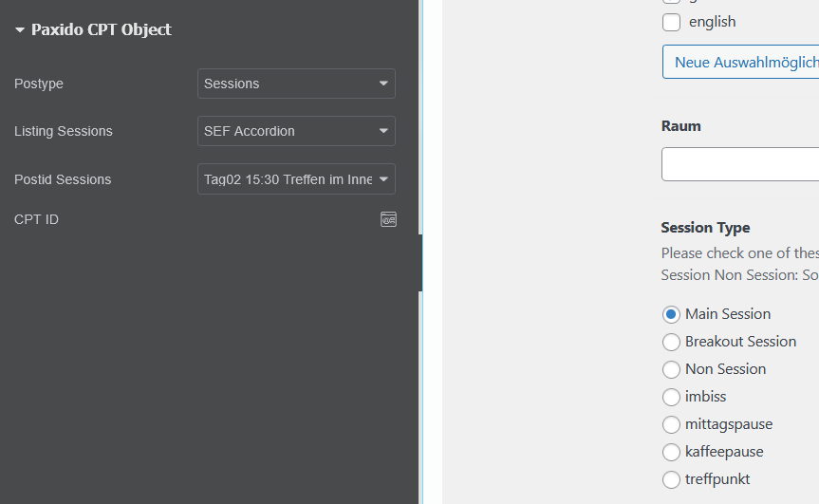Open dynamic tags icon for CPT ID
This screenshot has height=504, width=819.
[388, 219]
